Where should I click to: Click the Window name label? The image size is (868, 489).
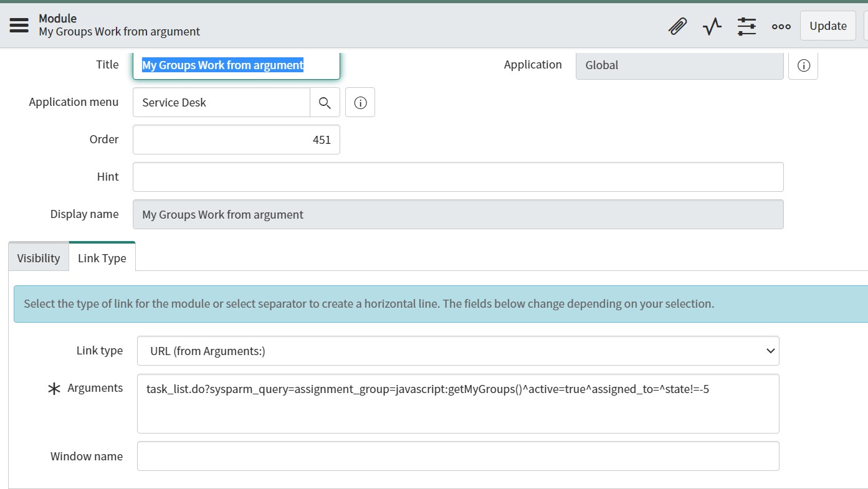(x=87, y=456)
